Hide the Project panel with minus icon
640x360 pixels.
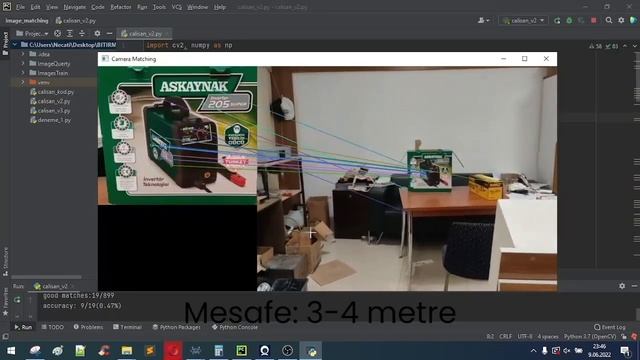tap(109, 33)
